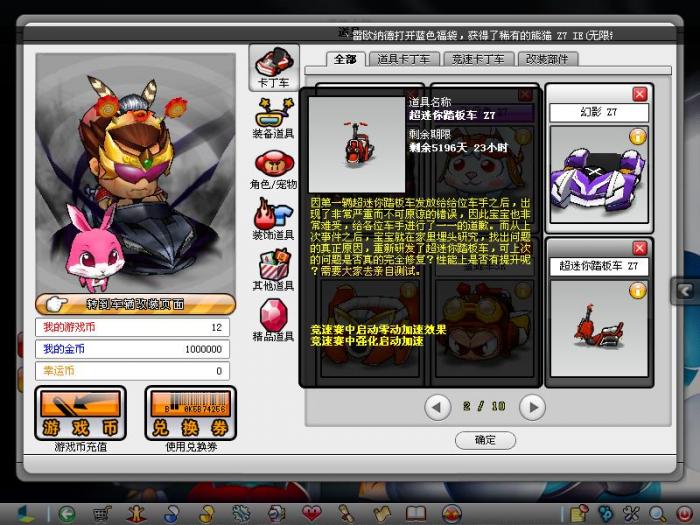
Task: Open the 其他道具 other items category
Action: 274,271
